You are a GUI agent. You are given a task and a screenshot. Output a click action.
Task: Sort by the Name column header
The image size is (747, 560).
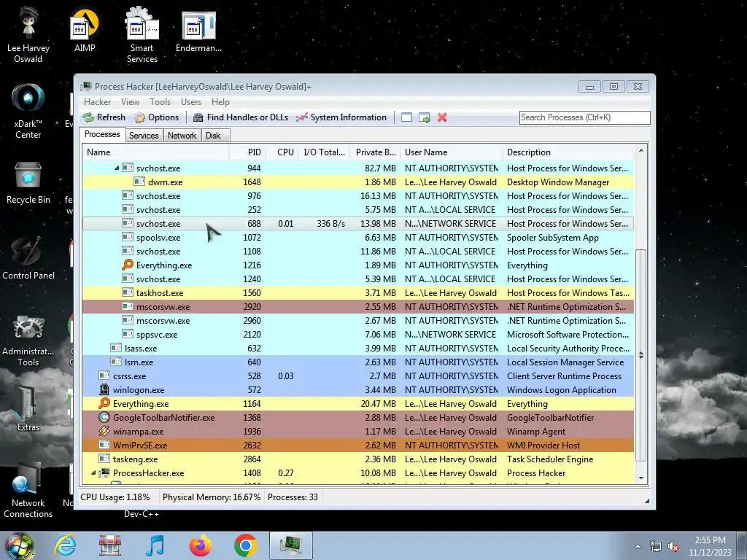156,152
